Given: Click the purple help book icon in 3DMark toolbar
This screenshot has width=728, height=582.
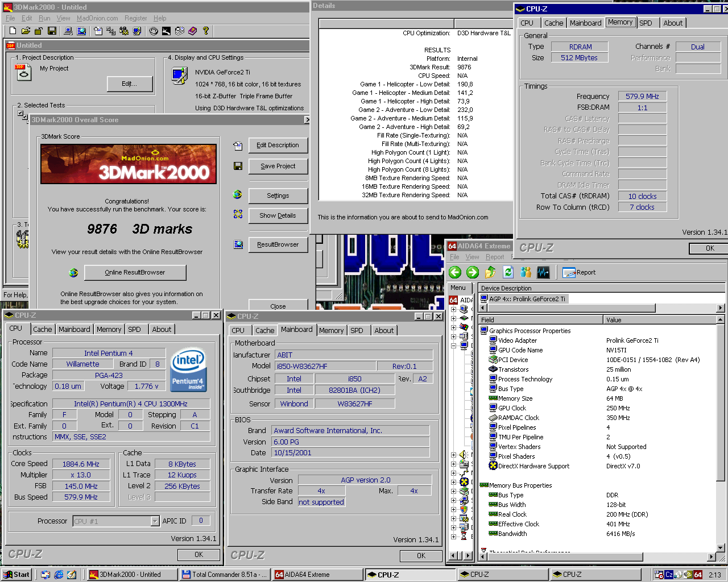Looking at the screenshot, I should [192, 31].
